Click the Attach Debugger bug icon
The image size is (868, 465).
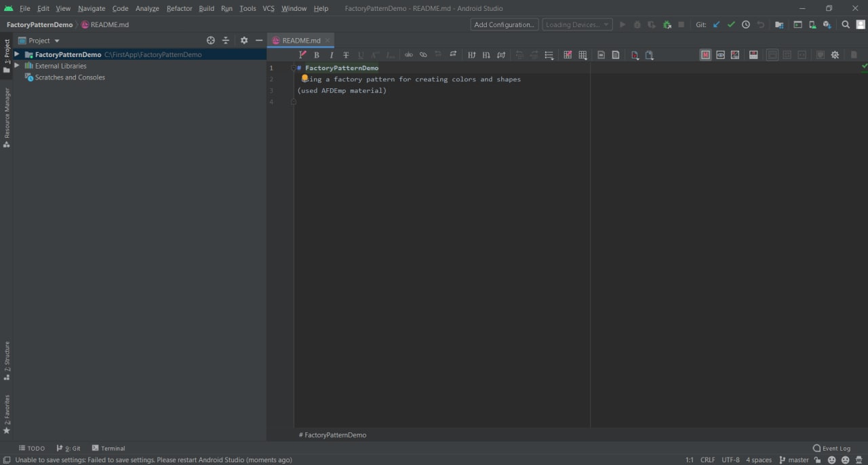pos(667,24)
